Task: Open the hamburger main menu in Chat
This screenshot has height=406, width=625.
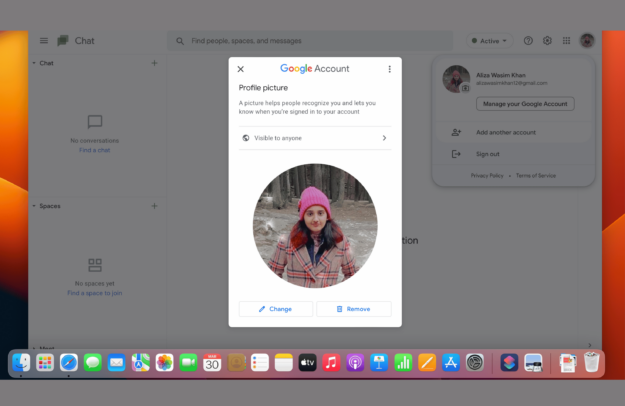Action: click(x=44, y=41)
